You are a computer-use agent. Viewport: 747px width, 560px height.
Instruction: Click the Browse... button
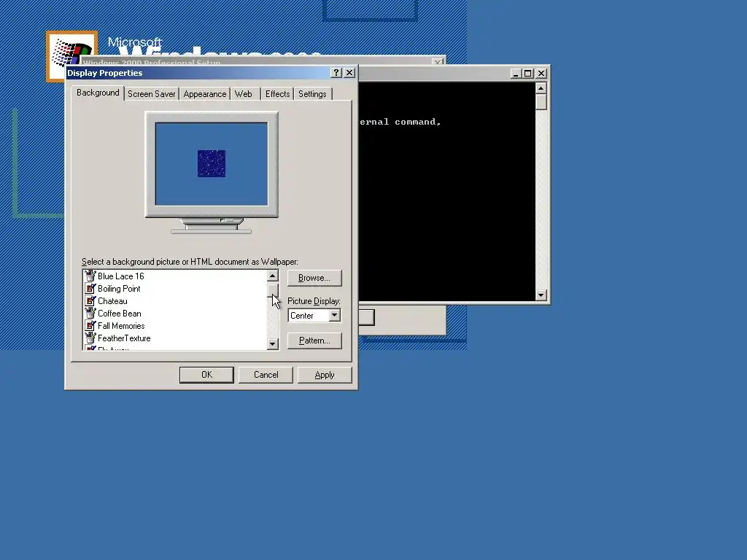coord(314,278)
